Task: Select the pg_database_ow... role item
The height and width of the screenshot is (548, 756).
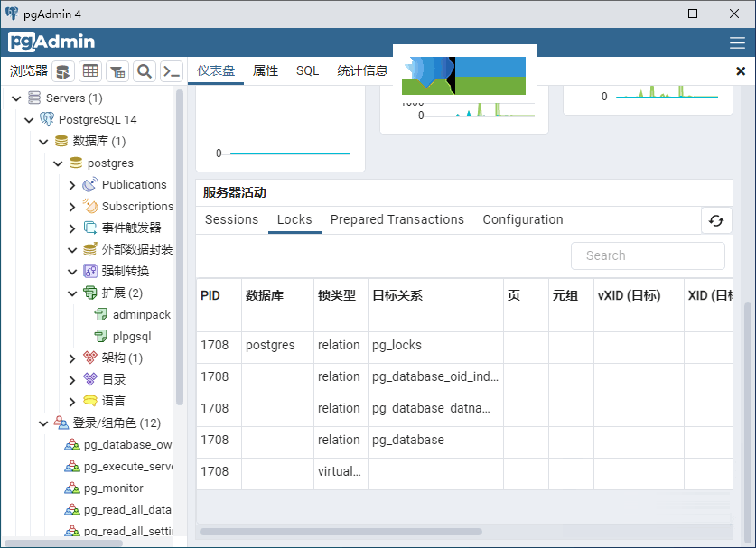Action: pyautogui.click(x=127, y=444)
